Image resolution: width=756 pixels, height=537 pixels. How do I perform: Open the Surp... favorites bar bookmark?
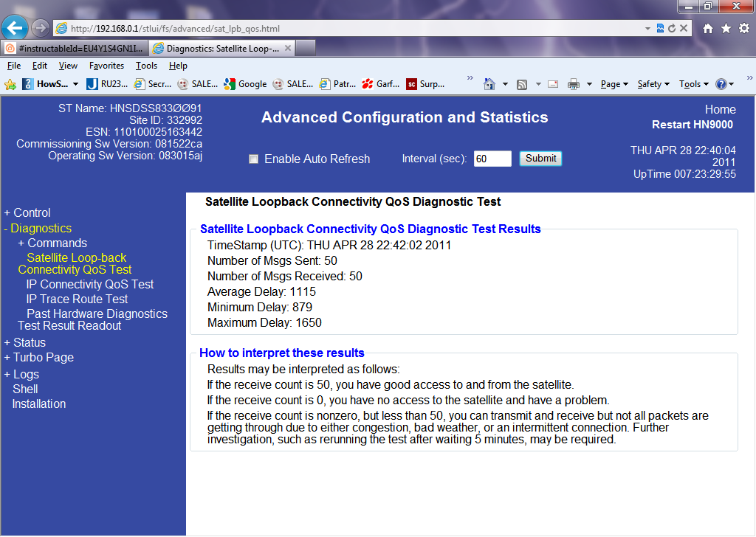[425, 84]
